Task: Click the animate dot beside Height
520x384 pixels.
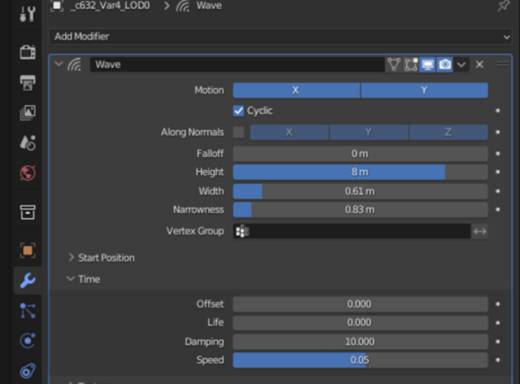Action: [498, 172]
